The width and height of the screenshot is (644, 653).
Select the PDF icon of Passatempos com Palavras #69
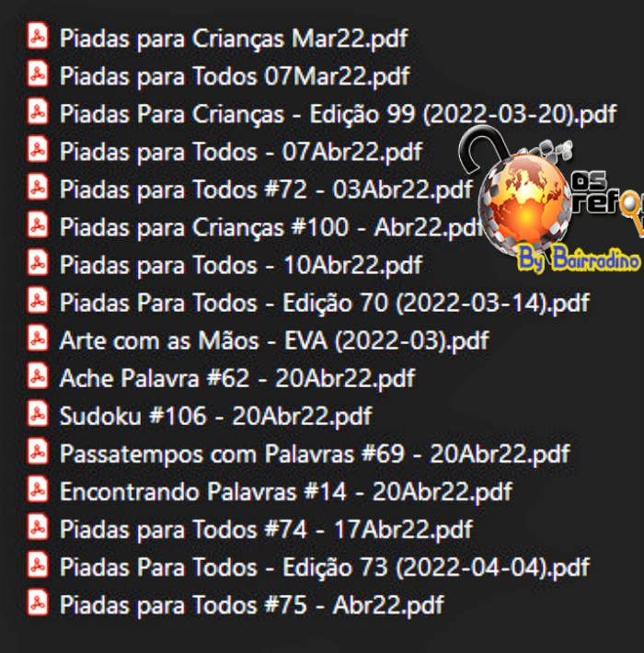(x=38, y=452)
